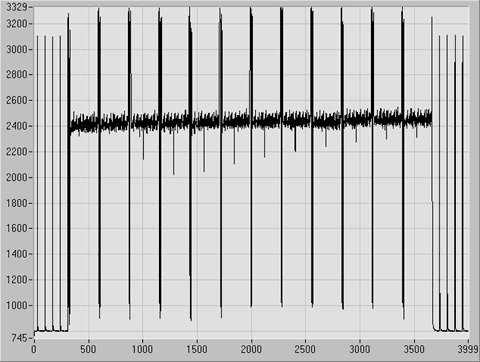The width and height of the screenshot is (480, 362).
Task: Click the X-axis label 3000
Action: [360, 349]
